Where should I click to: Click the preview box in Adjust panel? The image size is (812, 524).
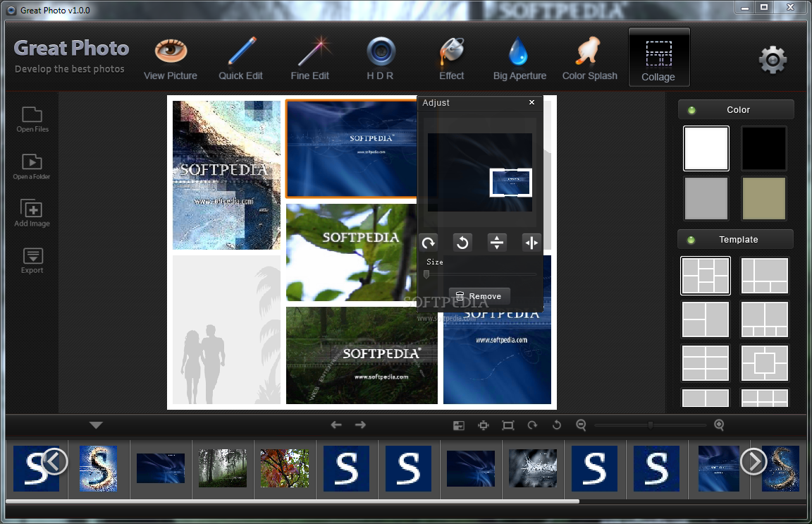click(510, 183)
